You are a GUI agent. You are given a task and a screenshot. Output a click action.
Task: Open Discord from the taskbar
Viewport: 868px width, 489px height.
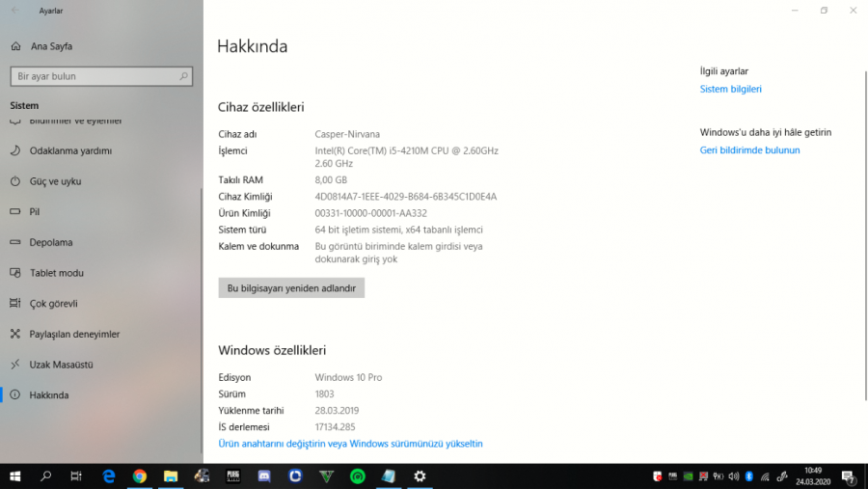point(264,476)
